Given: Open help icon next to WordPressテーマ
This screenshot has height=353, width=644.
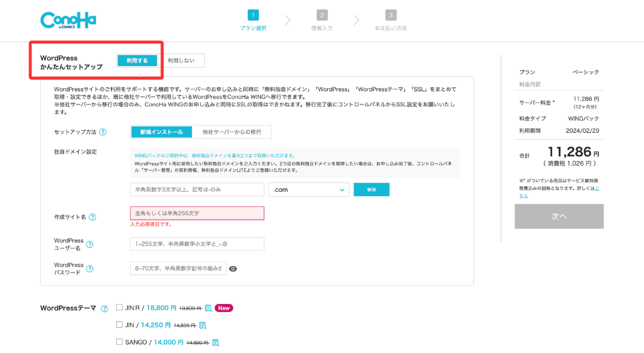Looking at the screenshot, I should pyautogui.click(x=105, y=308).
